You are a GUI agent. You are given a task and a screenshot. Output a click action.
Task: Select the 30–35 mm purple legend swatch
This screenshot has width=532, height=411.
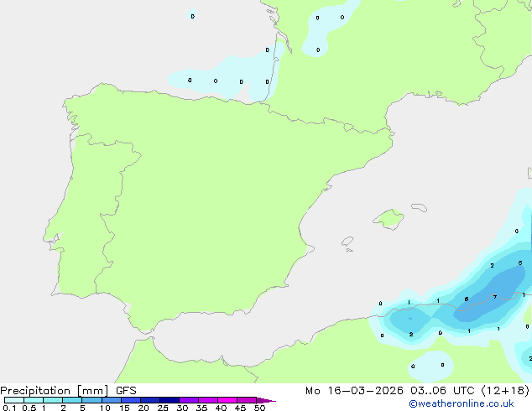(x=189, y=400)
